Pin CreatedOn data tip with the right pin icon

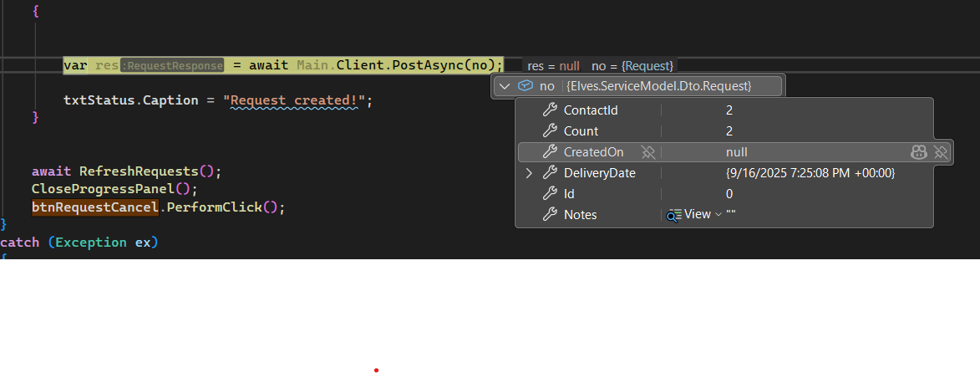tap(941, 152)
